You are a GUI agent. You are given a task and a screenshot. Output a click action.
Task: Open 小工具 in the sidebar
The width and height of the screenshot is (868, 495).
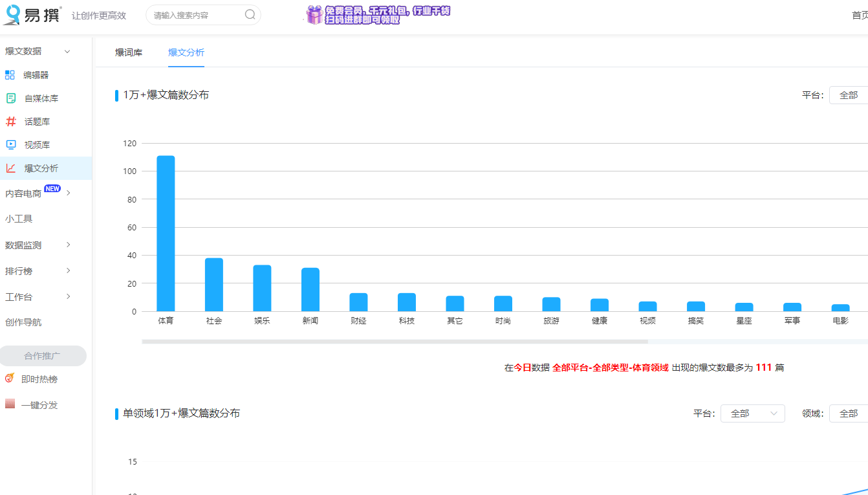19,219
